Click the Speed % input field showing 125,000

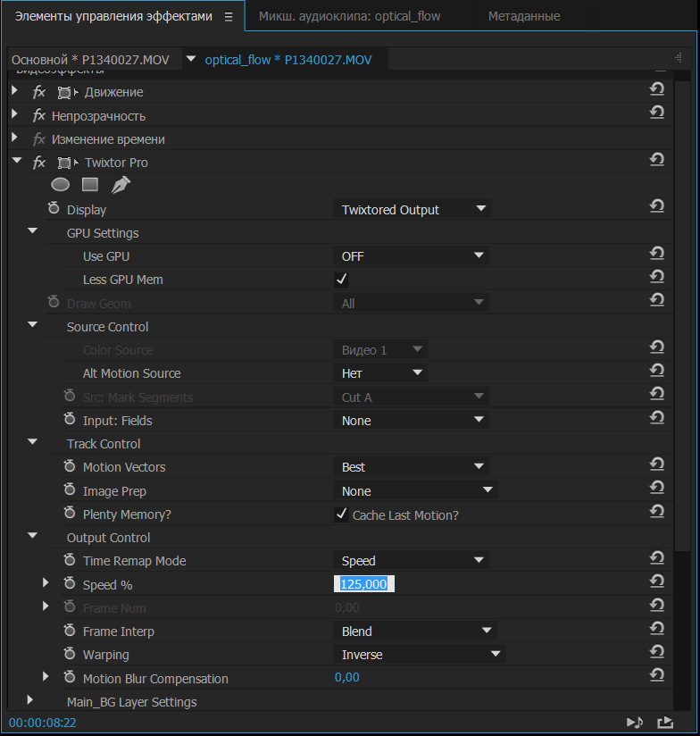point(364,584)
